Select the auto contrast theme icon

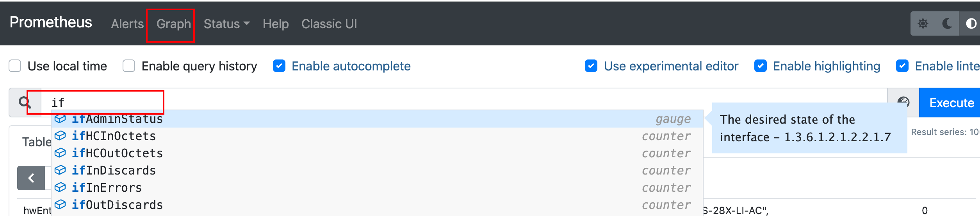pos(971,24)
